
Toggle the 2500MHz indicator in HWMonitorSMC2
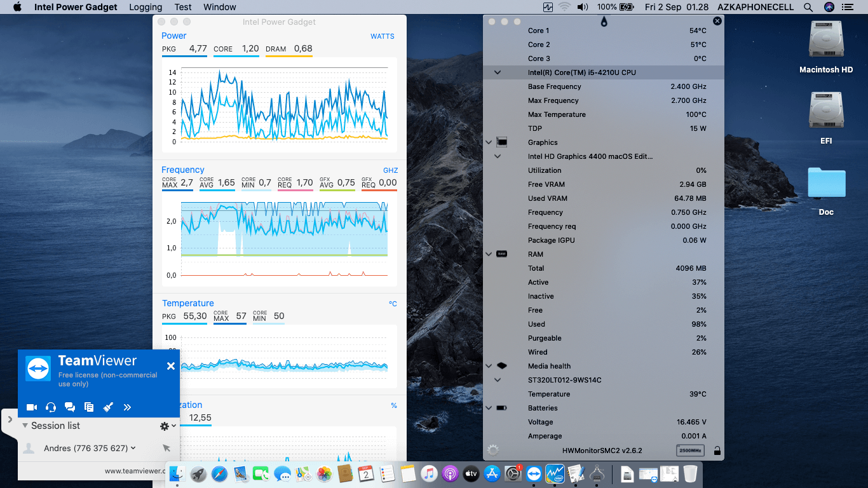point(690,451)
